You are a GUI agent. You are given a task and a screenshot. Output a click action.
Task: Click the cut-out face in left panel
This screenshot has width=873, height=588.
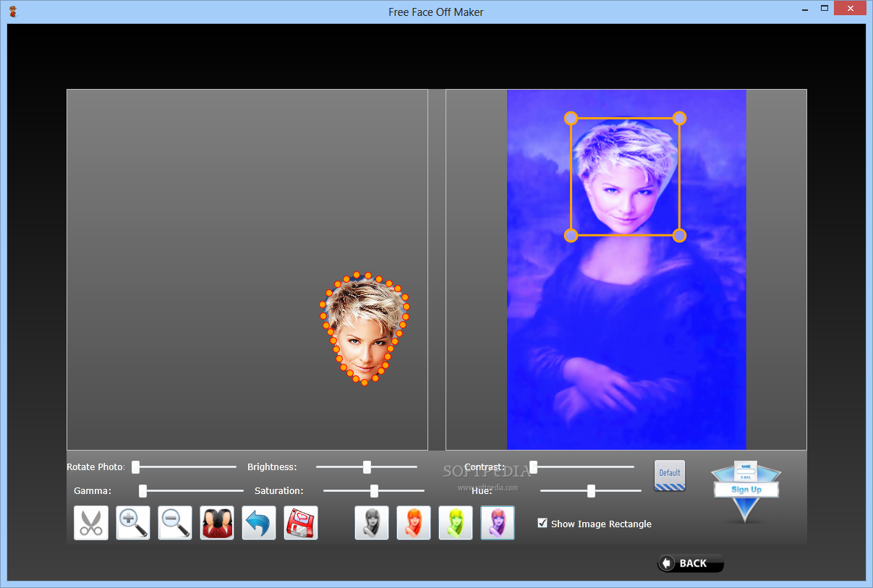point(364,329)
